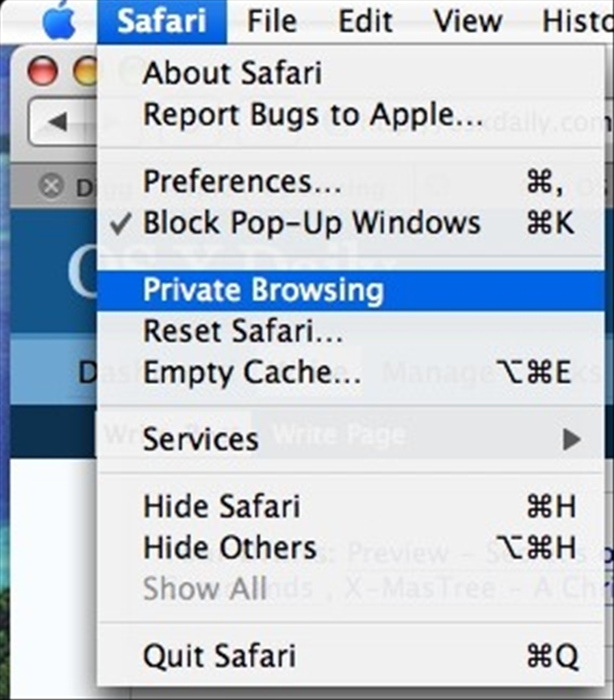Viewport: 614px width, 700px height.
Task: Open Preferences from the Safari menu
Action: coord(351,182)
